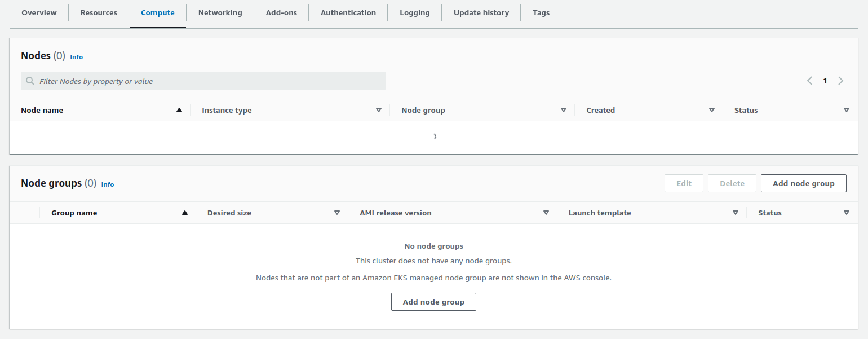Select page number 1 in pagination

click(825, 81)
